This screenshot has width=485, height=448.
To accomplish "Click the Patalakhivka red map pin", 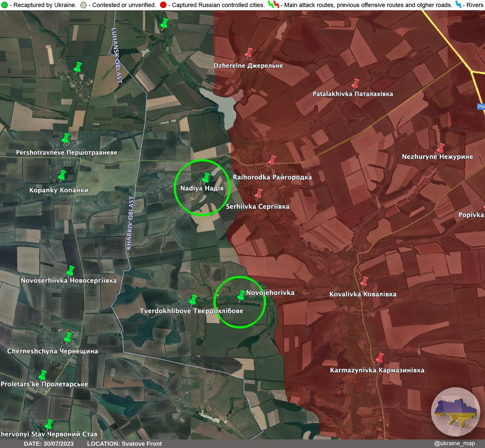I will [355, 84].
